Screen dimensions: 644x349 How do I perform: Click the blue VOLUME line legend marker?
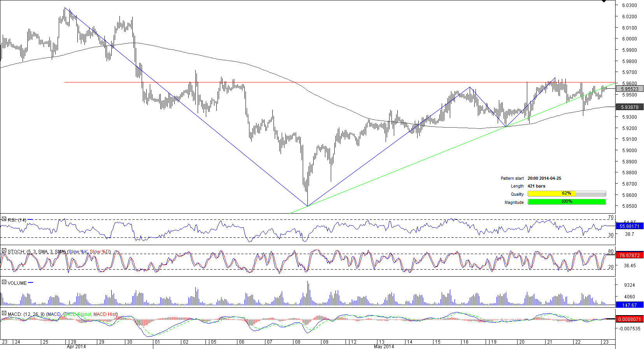tap(31, 283)
